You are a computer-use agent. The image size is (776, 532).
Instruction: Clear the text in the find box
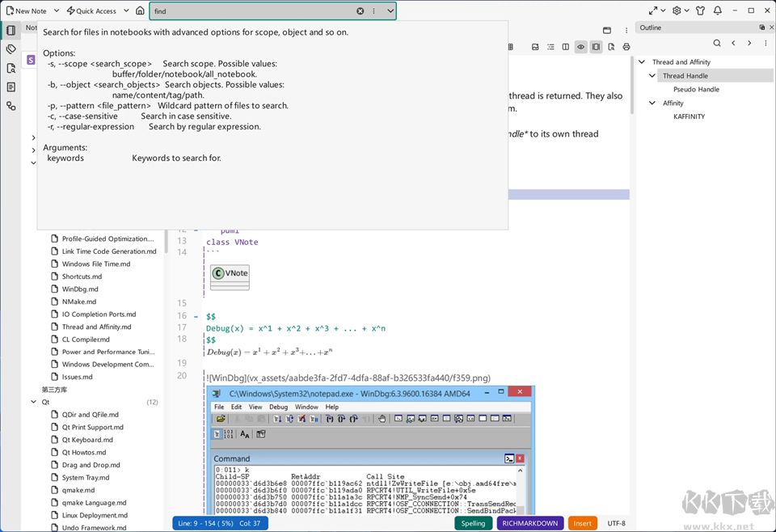click(361, 11)
